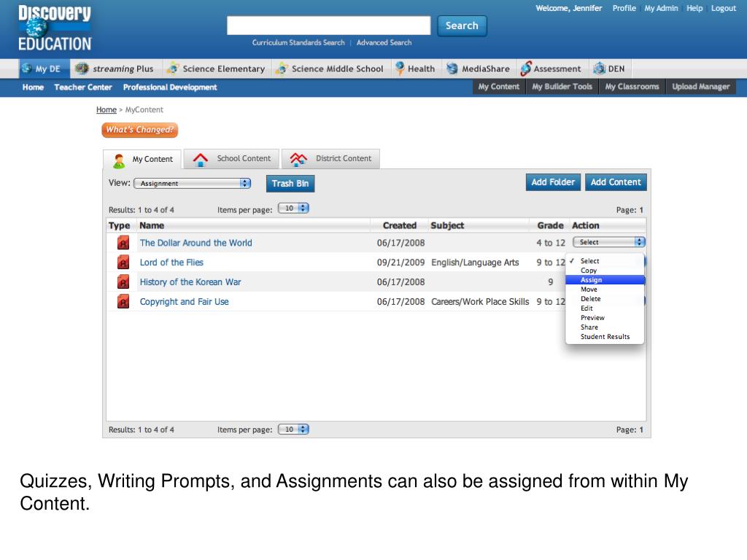The image size is (747, 560).
Task: Open the Advanced Search link
Action: coord(384,42)
